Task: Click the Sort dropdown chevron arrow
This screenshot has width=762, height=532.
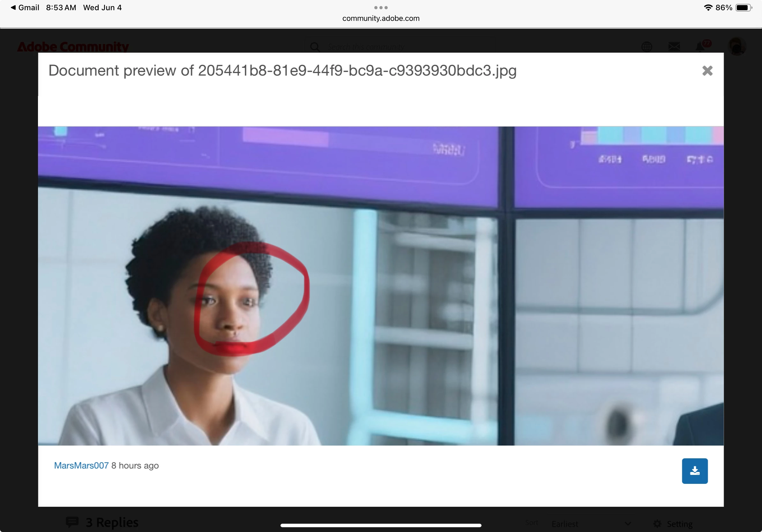Action: [628, 524]
